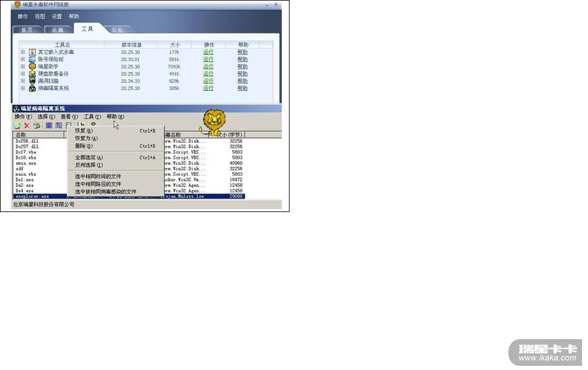Click 运行 link for 硬盘数据备份

click(208, 74)
